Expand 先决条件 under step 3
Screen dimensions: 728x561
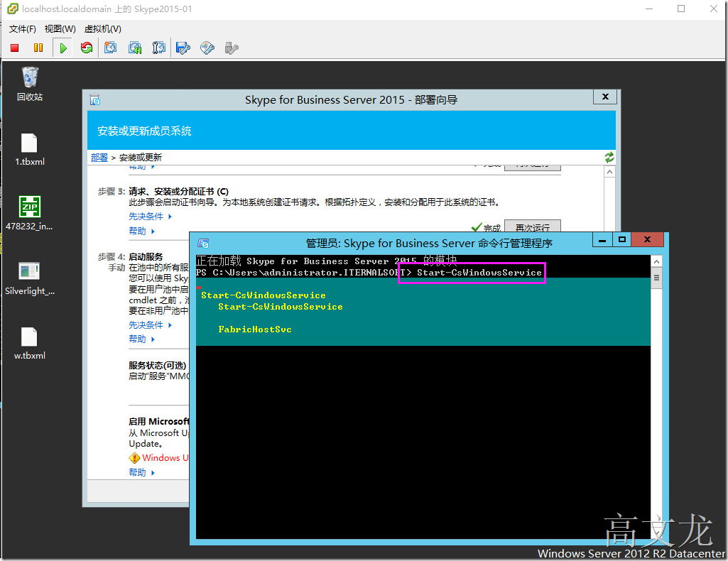(151, 216)
